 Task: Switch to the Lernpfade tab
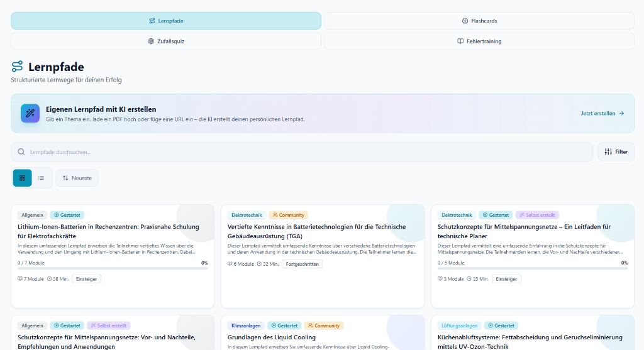click(166, 21)
